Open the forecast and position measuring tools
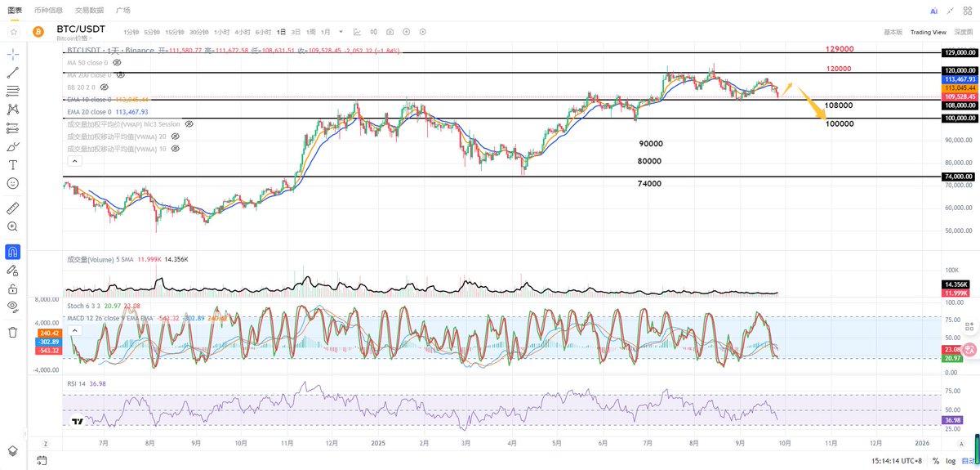The height and width of the screenshot is (470, 980). [x=13, y=128]
